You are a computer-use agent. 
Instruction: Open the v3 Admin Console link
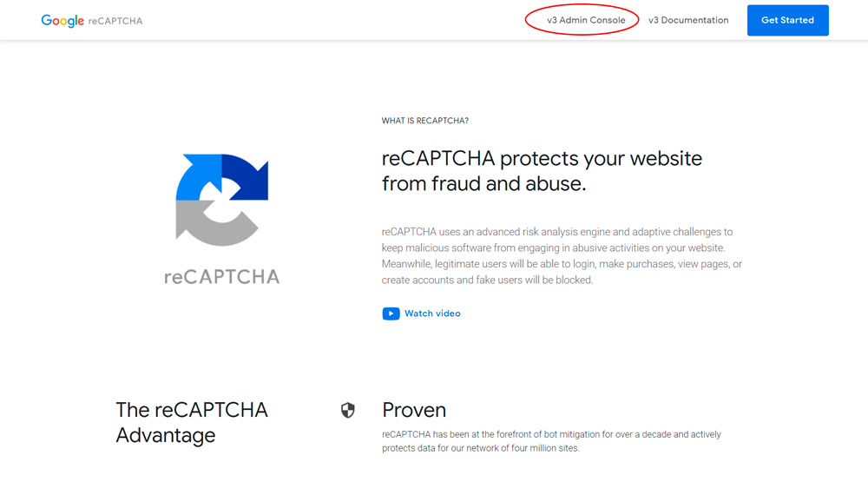(586, 20)
